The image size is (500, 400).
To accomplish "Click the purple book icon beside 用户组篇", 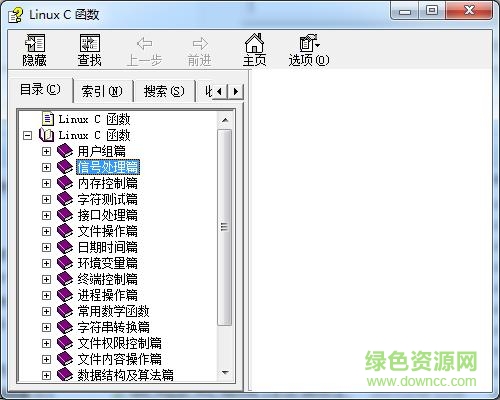I will click(65, 151).
